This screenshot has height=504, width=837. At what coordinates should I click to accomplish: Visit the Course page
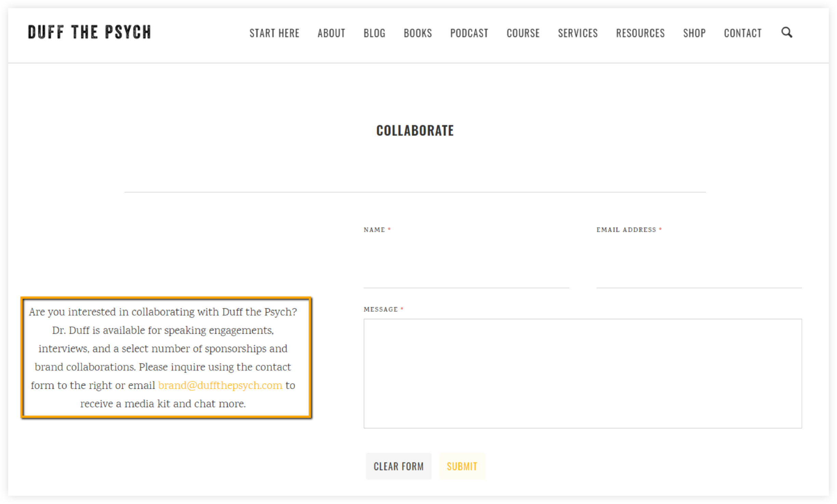[x=523, y=33]
